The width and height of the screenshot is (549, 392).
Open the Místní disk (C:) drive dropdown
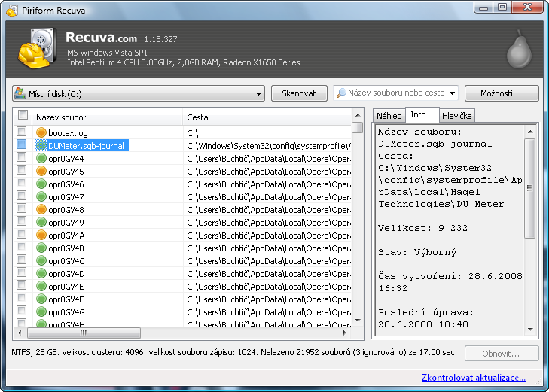pos(139,94)
